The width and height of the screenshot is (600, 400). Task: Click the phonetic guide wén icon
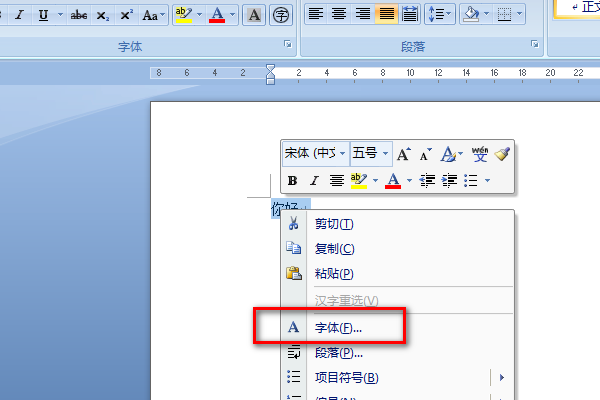(480, 154)
